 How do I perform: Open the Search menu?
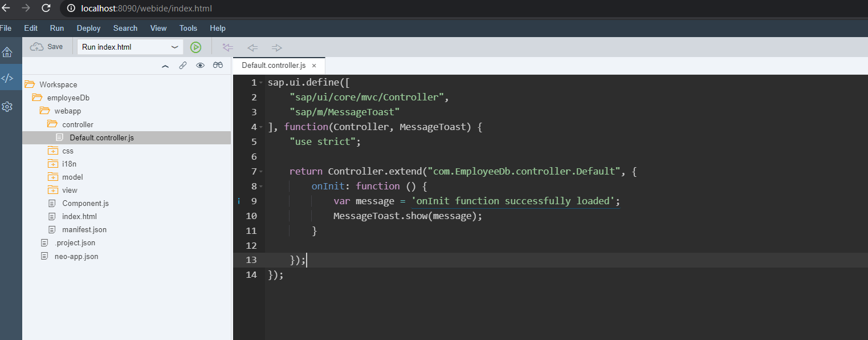[x=125, y=28]
